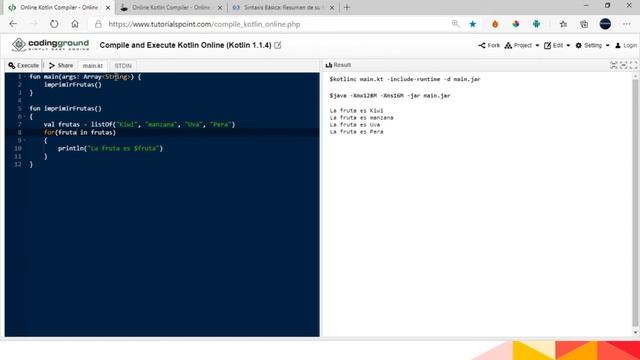640x360 pixels.
Task: Click the tutorialspoint URL address bar
Action: pyautogui.click(x=204, y=24)
